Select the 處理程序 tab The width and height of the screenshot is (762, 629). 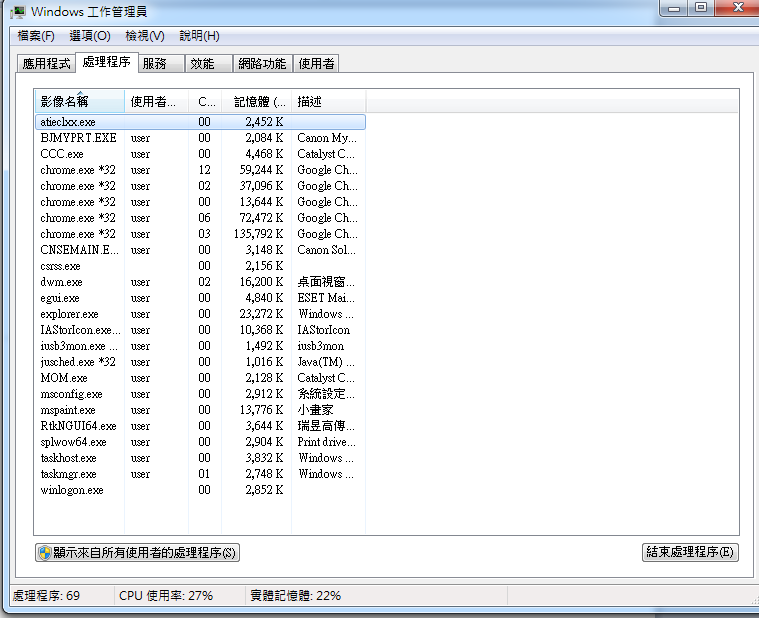106,62
